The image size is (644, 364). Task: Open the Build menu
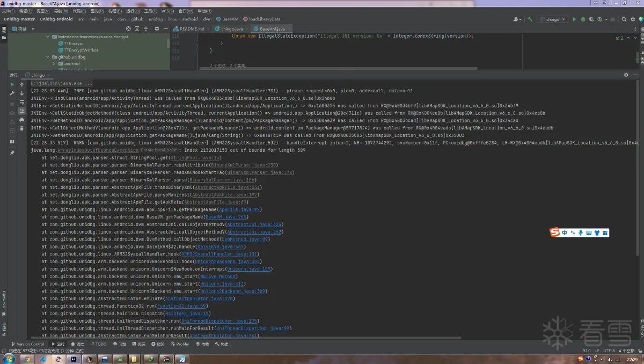[114, 11]
